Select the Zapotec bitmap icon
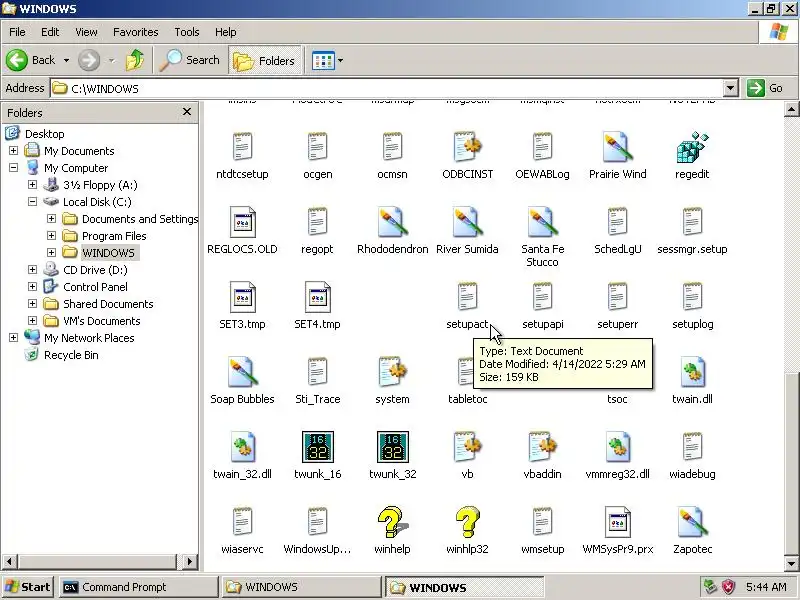800x600 pixels. (692, 522)
